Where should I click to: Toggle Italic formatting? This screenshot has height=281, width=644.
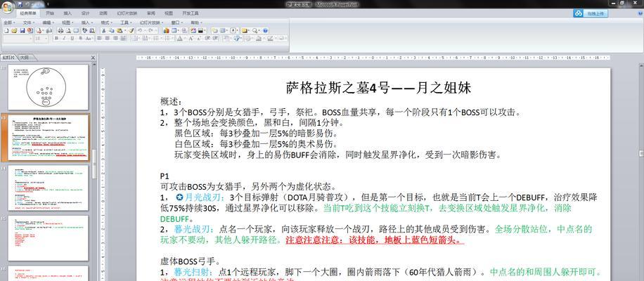click(x=64, y=39)
